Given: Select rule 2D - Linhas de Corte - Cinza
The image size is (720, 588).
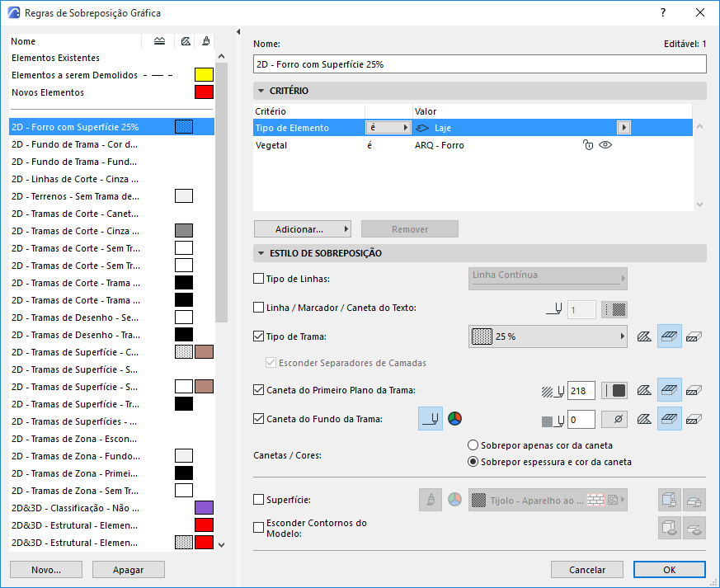Looking at the screenshot, I should pos(111,179).
